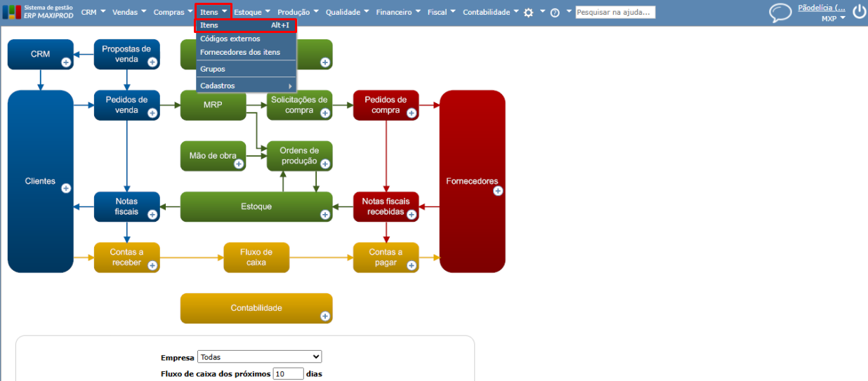This screenshot has width=868, height=381.
Task: Open the Propostas de venda box
Action: click(127, 54)
